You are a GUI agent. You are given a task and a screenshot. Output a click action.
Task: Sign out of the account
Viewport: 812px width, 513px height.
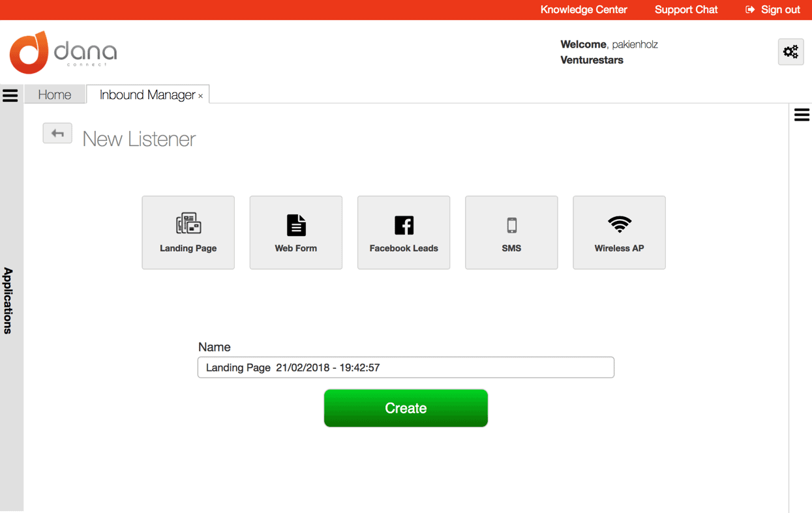[x=773, y=10]
